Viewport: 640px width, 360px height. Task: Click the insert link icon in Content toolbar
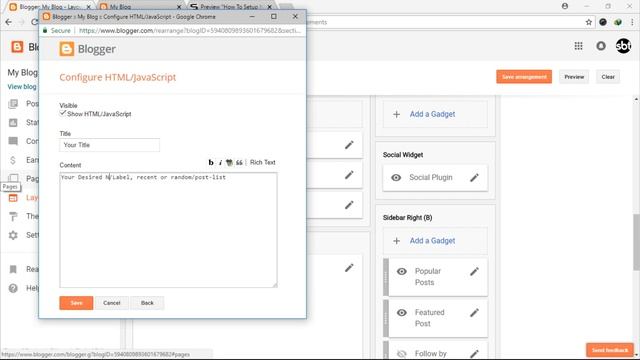(229, 162)
